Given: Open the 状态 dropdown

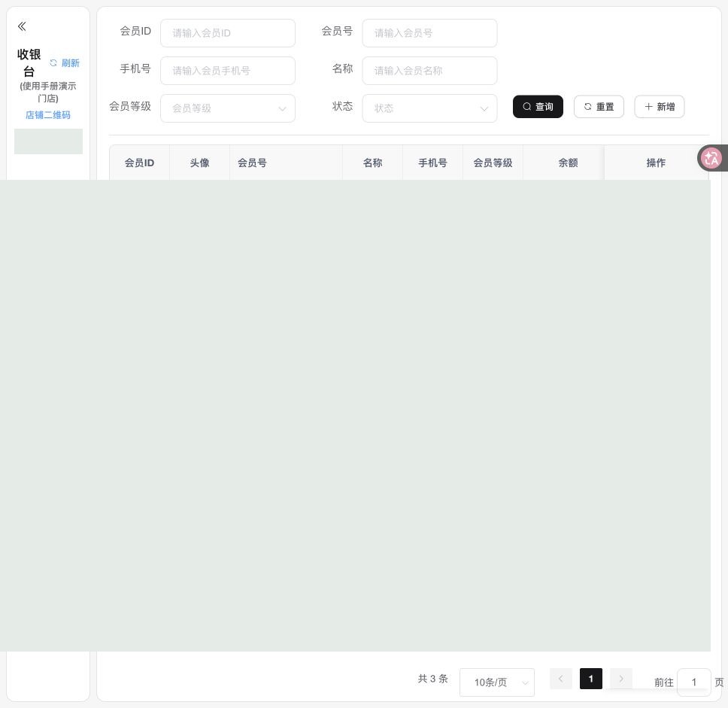Looking at the screenshot, I should [429, 108].
